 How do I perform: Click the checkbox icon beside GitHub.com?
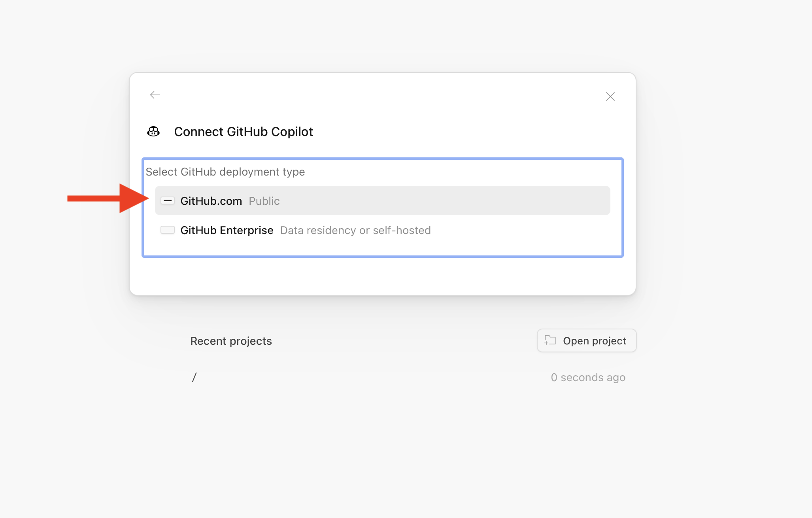click(x=168, y=200)
